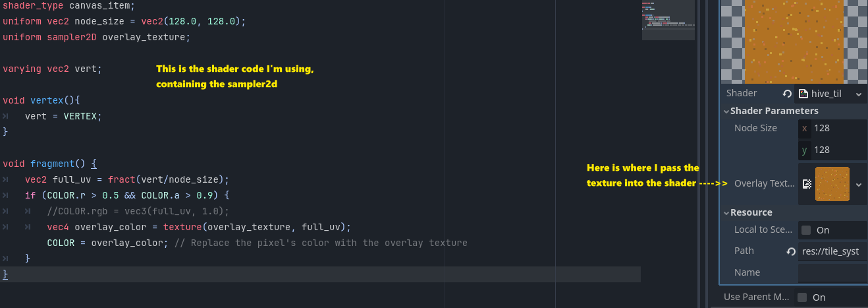Place cursor on the void fragment() line

(x=50, y=163)
